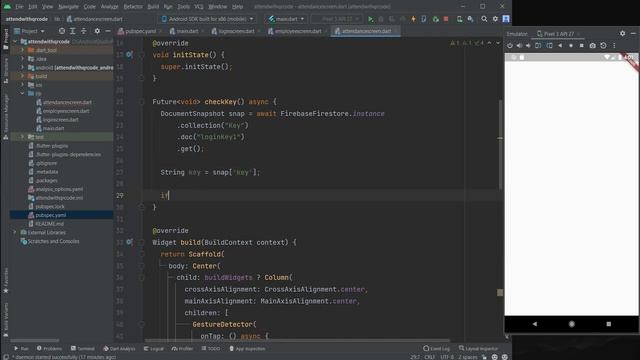Screen dimensions: 640x360
Task: Open the Refactor menu
Action: coord(133,7)
